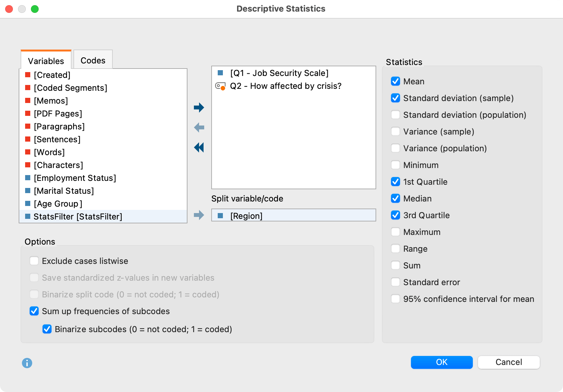Enable 95% confidence interval for mean
563x392 pixels.
click(396, 299)
